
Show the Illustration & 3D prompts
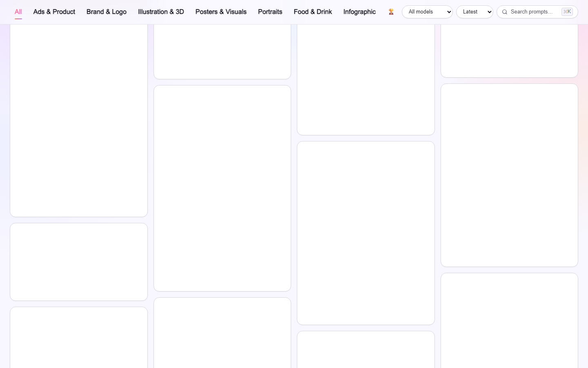pos(161,12)
